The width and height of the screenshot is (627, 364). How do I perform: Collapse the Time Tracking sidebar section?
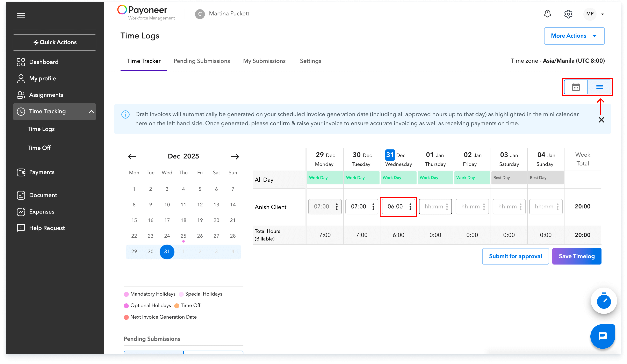click(x=91, y=111)
